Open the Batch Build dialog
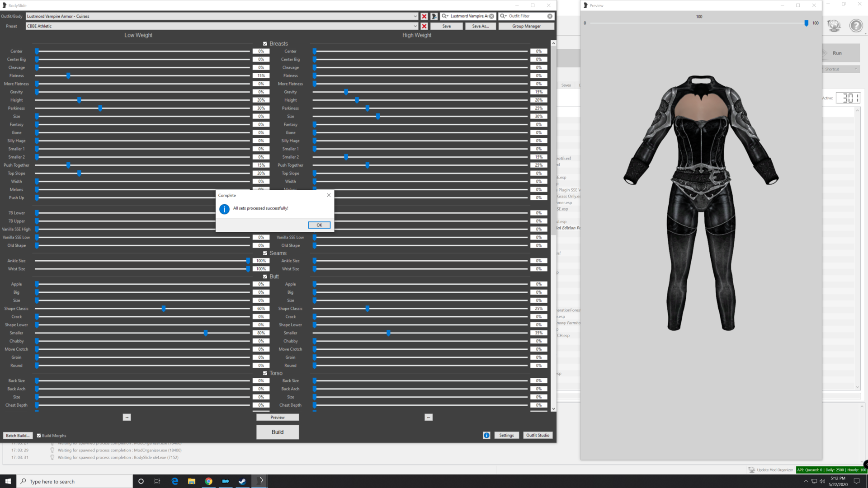868x488 pixels. (18, 436)
